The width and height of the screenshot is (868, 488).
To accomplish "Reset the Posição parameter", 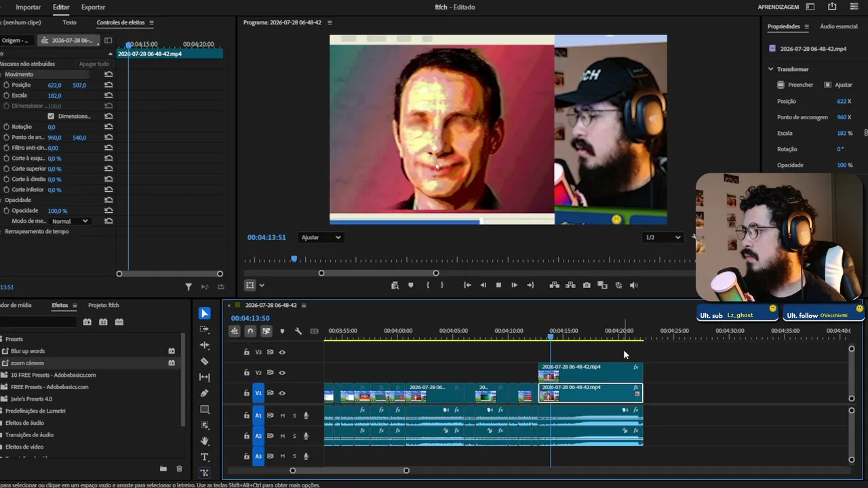I will pyautogui.click(x=108, y=85).
